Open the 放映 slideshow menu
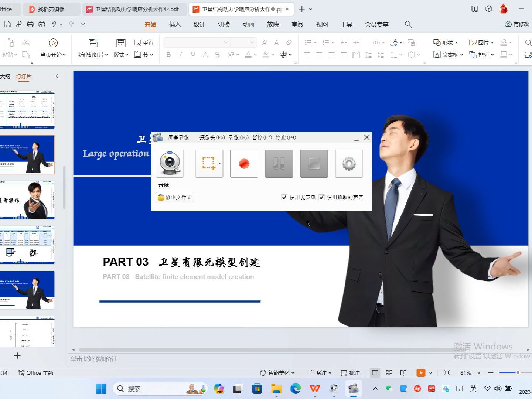The width and height of the screenshot is (532, 399). [x=272, y=24]
